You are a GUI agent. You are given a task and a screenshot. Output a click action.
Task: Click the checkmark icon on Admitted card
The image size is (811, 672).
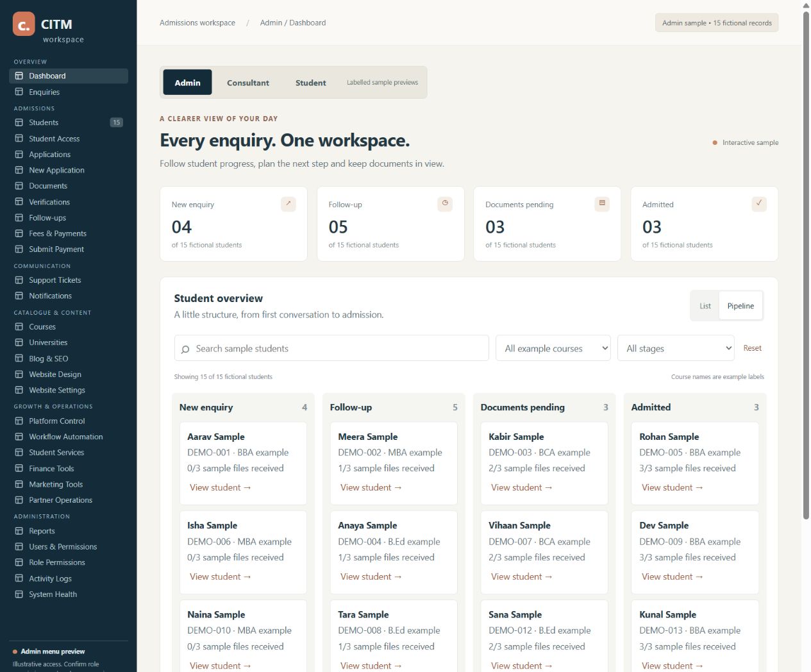pyautogui.click(x=759, y=204)
